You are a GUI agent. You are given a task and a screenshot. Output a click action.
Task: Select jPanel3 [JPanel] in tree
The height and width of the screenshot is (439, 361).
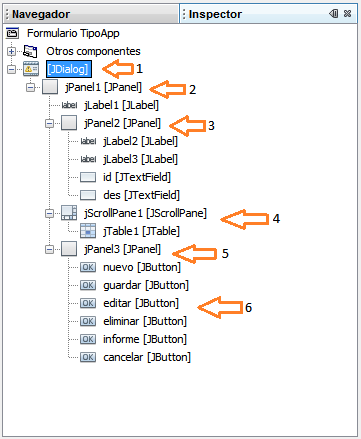tap(122, 249)
